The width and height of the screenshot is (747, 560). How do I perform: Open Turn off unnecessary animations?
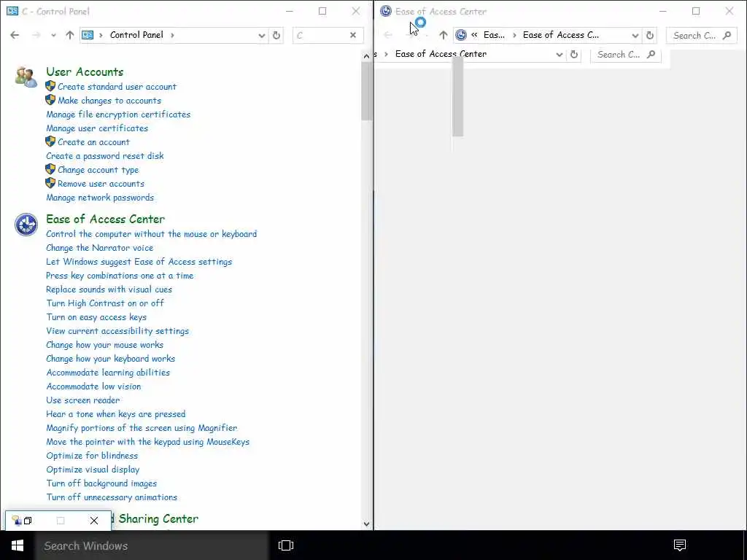112,497
